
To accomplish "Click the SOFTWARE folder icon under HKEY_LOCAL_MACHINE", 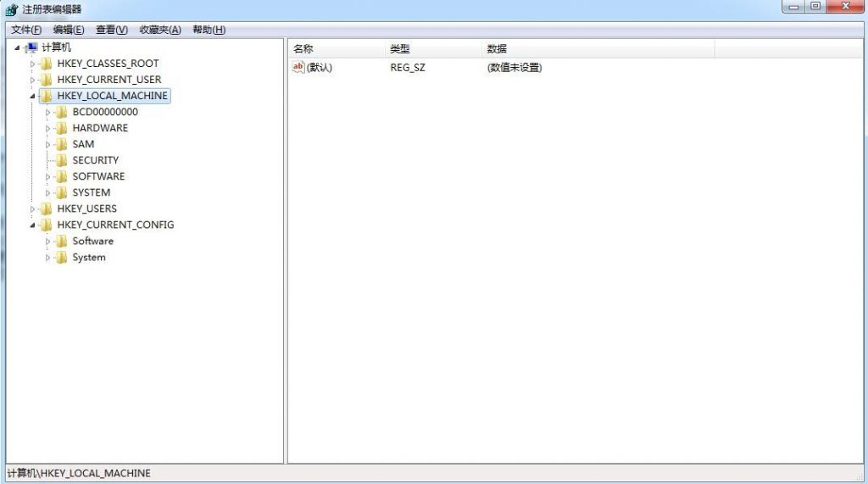I will pyautogui.click(x=62, y=176).
